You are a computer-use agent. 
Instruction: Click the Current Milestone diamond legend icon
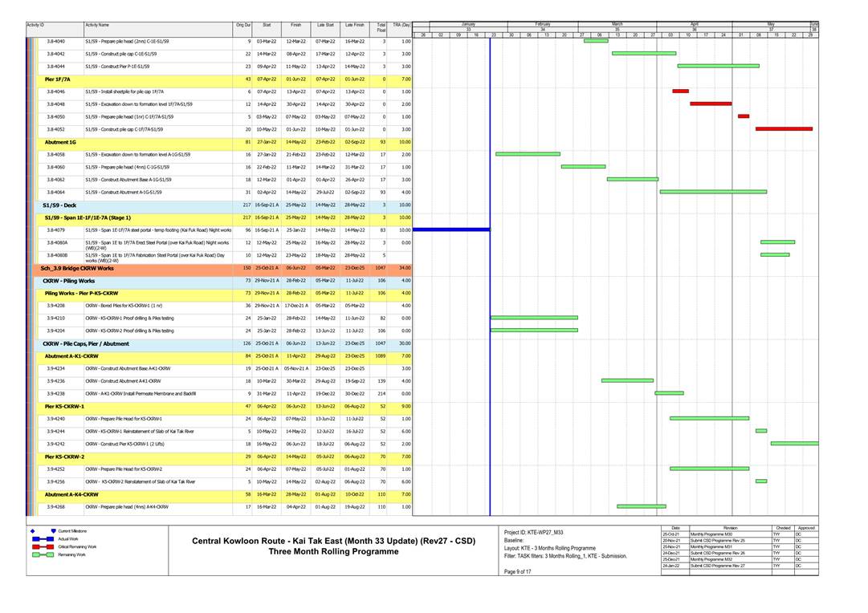pos(33,531)
